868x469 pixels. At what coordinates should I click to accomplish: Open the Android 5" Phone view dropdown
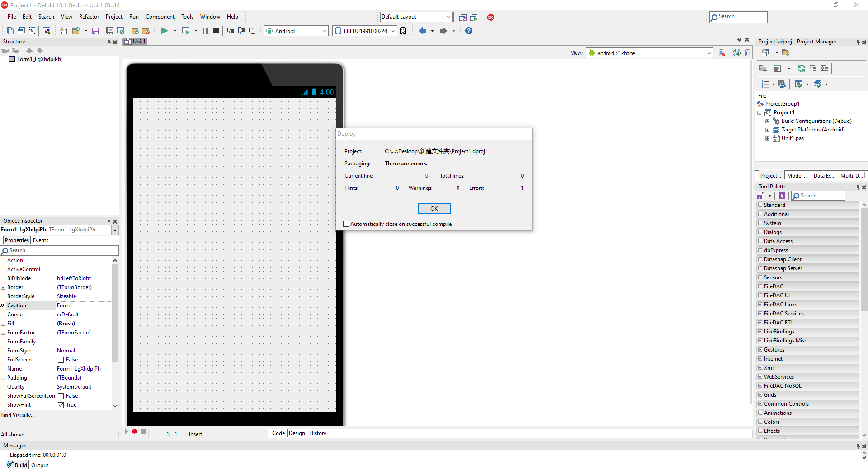click(x=709, y=53)
